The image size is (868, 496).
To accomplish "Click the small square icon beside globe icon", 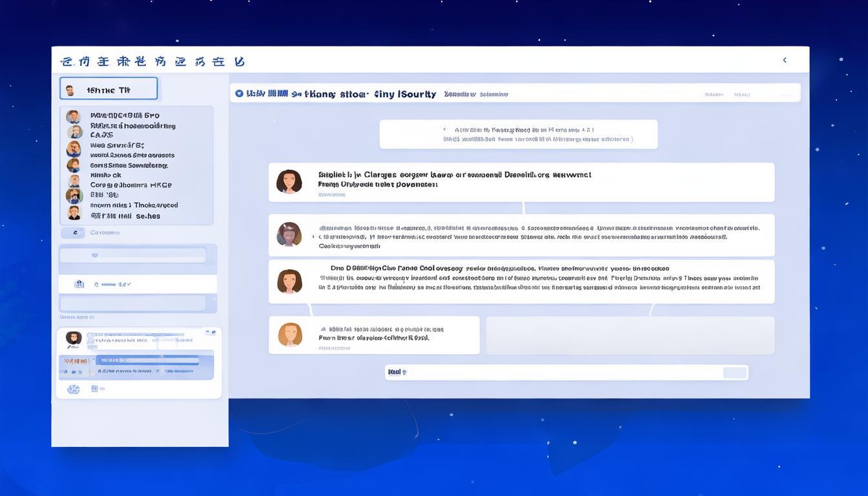I will click(x=94, y=389).
